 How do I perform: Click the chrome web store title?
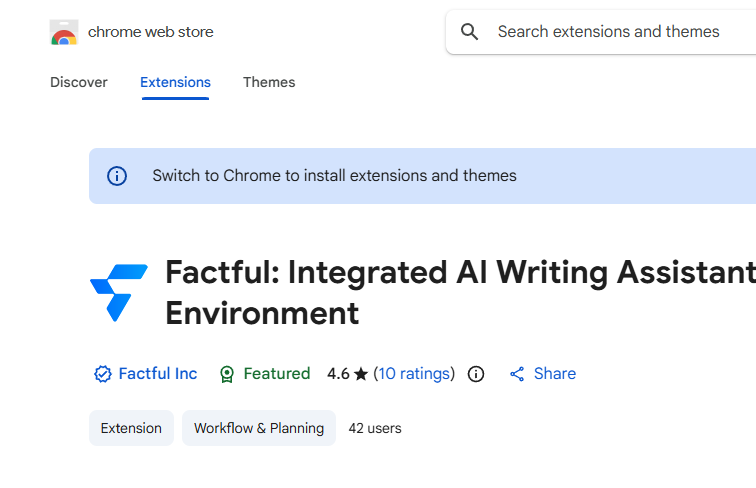(x=150, y=32)
